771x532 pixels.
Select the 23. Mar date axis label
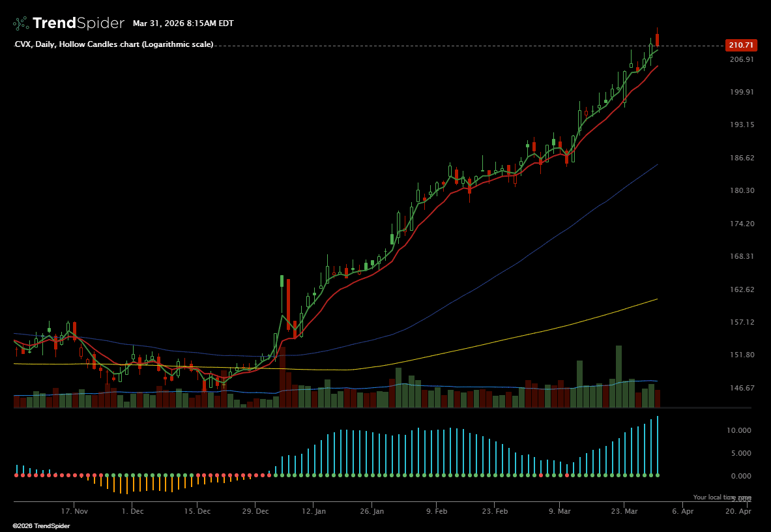[624, 512]
